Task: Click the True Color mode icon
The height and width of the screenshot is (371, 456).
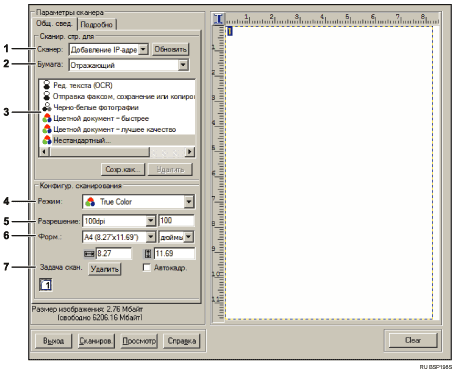Action: tap(90, 202)
